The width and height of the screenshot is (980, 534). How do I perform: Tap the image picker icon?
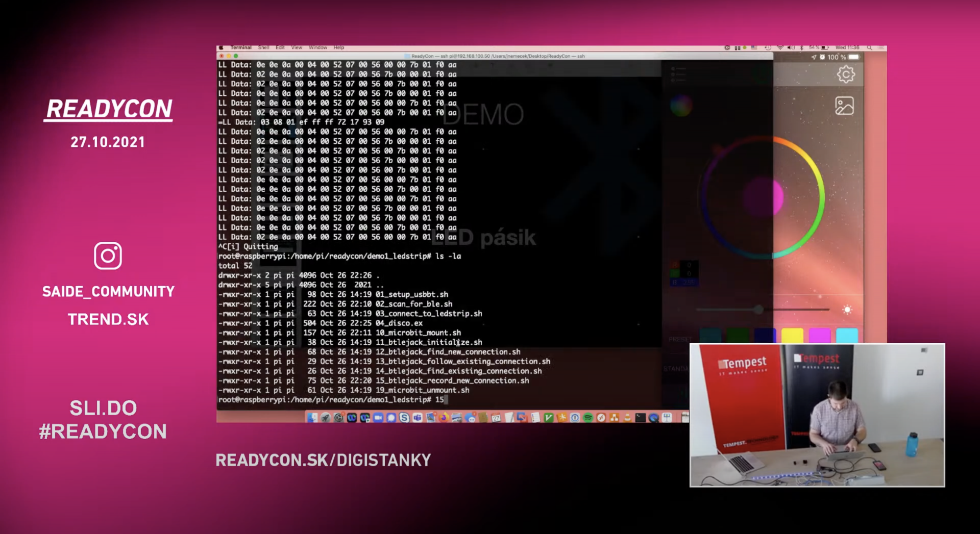pos(844,106)
